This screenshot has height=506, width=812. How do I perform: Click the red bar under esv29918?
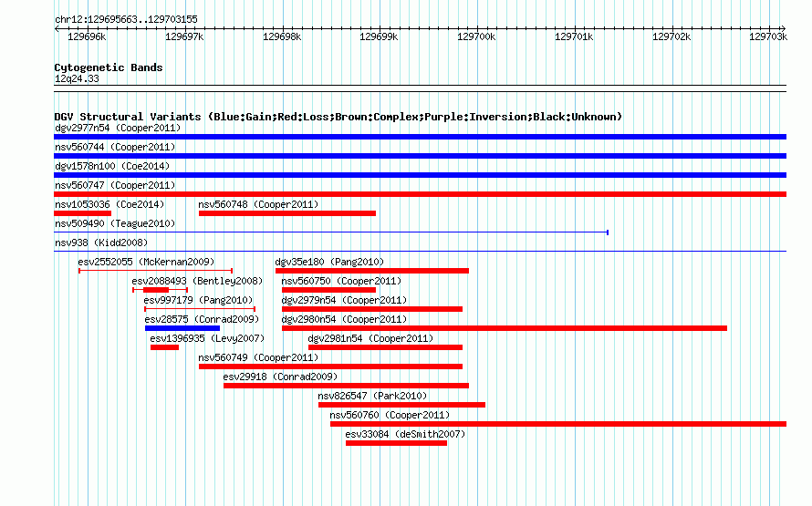346,386
